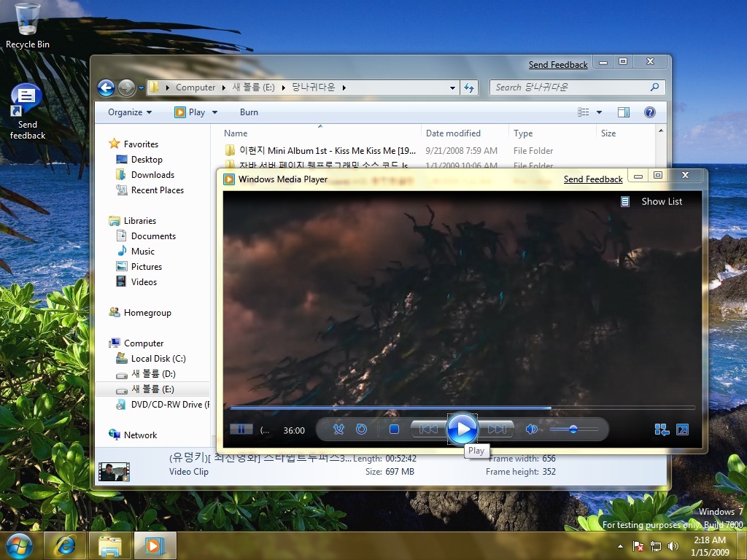
Task: Skip to the next track in Media Player
Action: point(496,429)
